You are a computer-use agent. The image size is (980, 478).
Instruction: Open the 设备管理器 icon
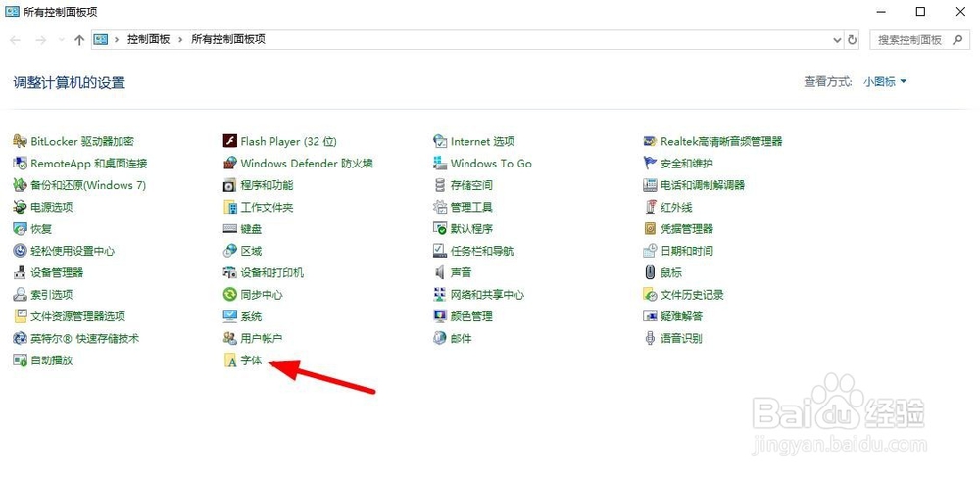click(x=20, y=273)
